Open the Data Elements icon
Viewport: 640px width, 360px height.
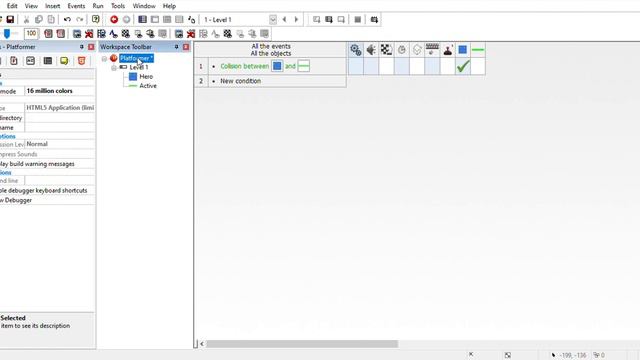[x=191, y=19]
